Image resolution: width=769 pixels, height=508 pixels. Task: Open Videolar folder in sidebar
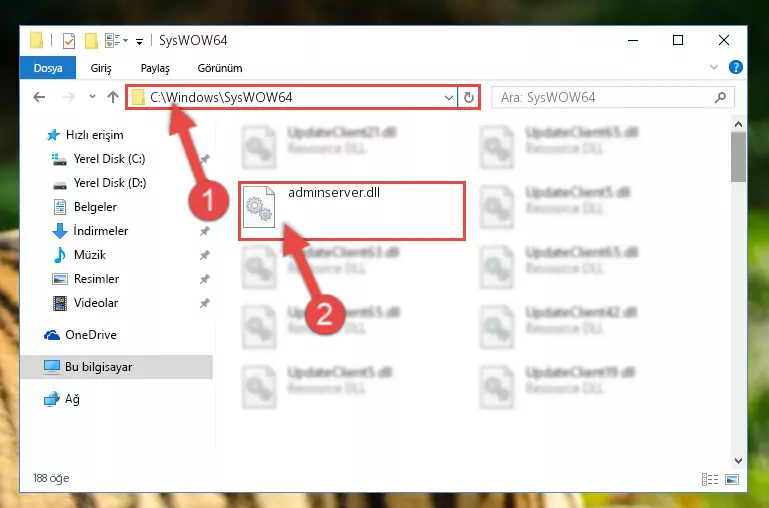click(86, 303)
